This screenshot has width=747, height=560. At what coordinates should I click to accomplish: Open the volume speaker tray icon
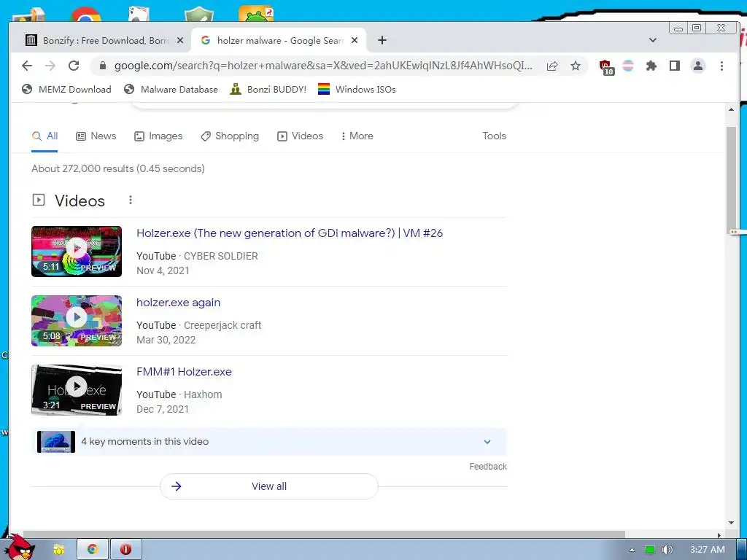[667, 550]
